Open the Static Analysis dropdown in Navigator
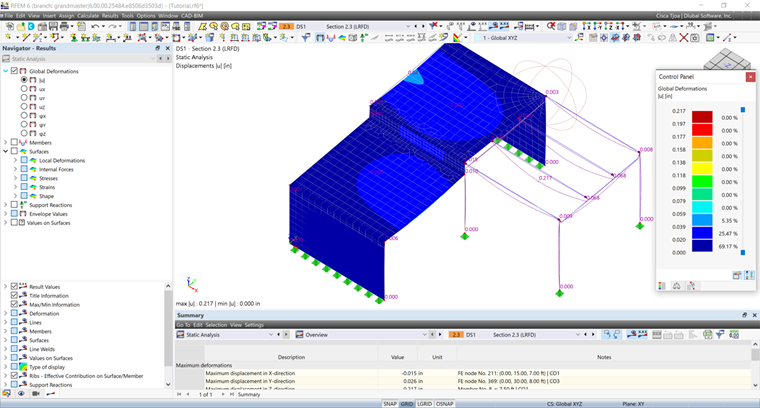This screenshot has width=760, height=408. coord(153,59)
